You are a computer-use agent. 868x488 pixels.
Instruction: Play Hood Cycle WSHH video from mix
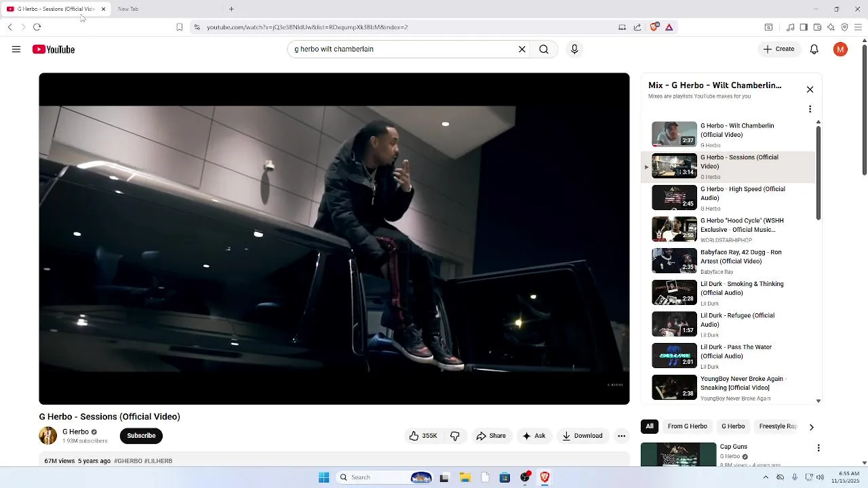coord(728,230)
